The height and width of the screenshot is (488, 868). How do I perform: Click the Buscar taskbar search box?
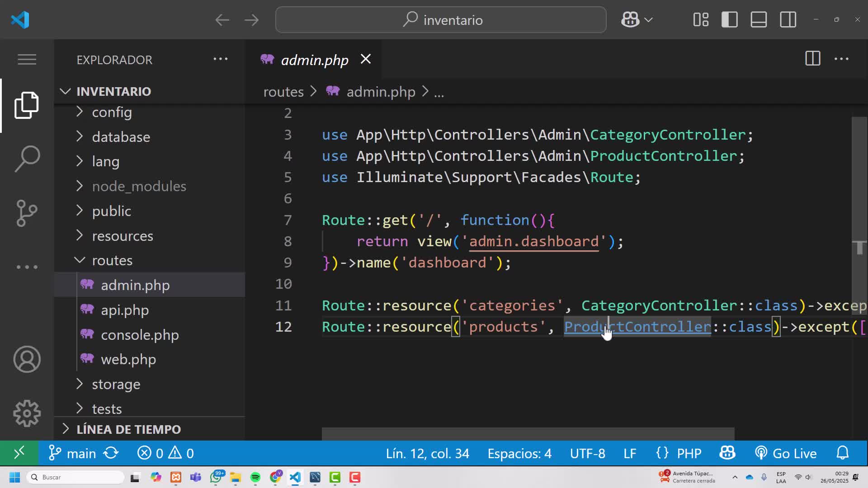[75, 477]
